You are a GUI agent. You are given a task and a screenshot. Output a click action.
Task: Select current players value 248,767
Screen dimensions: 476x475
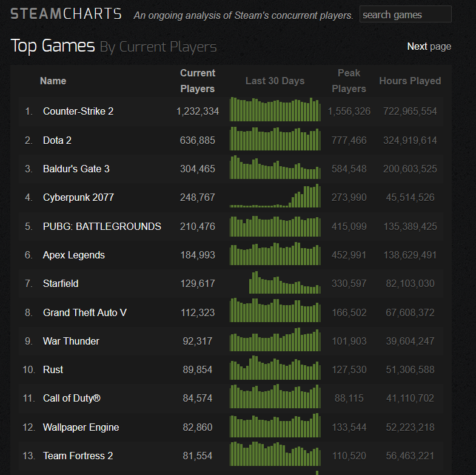(198, 197)
